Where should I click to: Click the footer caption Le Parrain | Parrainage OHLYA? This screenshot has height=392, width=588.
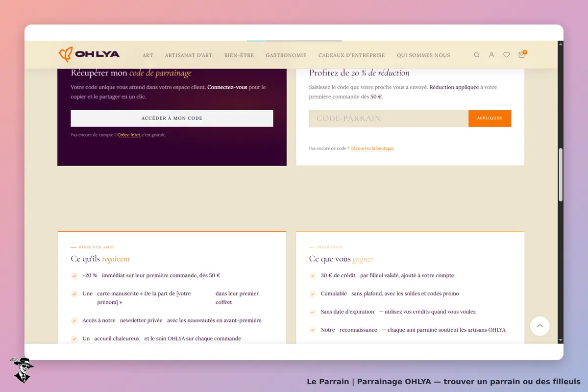(443, 382)
